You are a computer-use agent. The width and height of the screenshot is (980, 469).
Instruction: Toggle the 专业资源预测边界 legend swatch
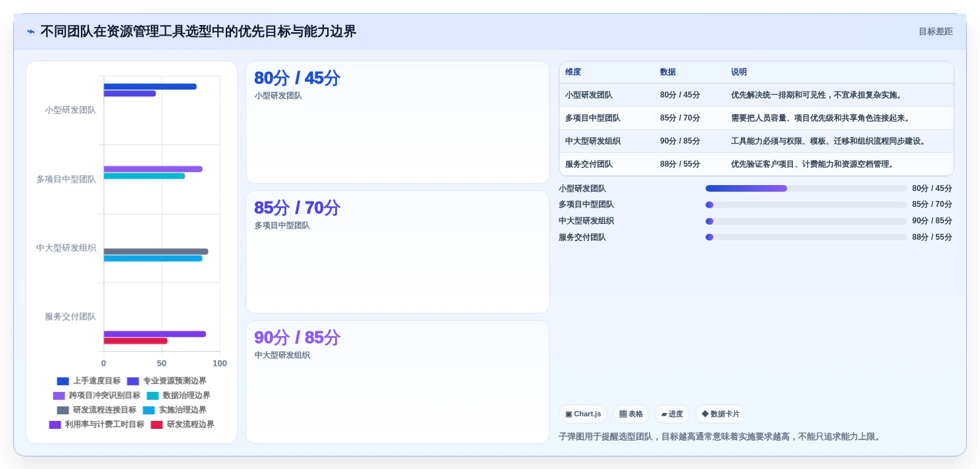(x=133, y=381)
